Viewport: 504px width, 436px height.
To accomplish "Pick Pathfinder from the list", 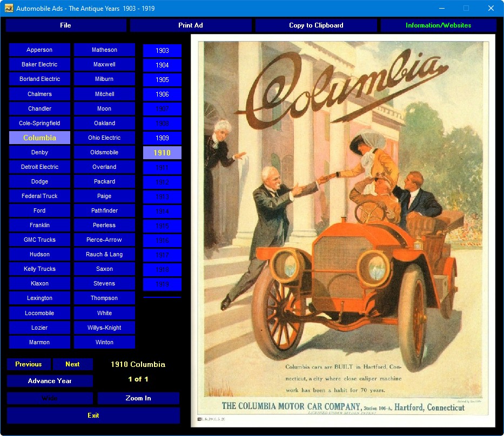I will pos(104,210).
